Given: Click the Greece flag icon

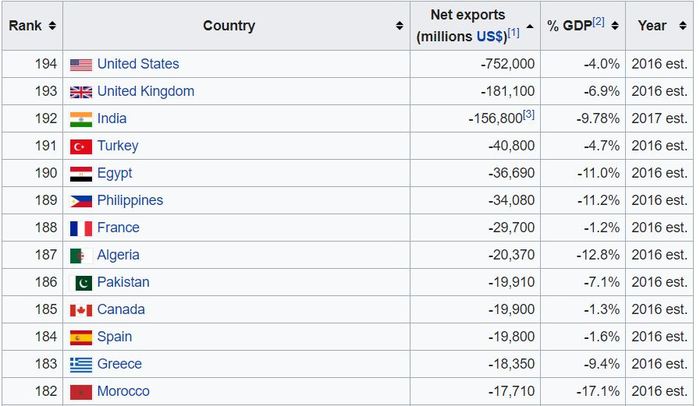Looking at the screenshot, I should point(81,365).
